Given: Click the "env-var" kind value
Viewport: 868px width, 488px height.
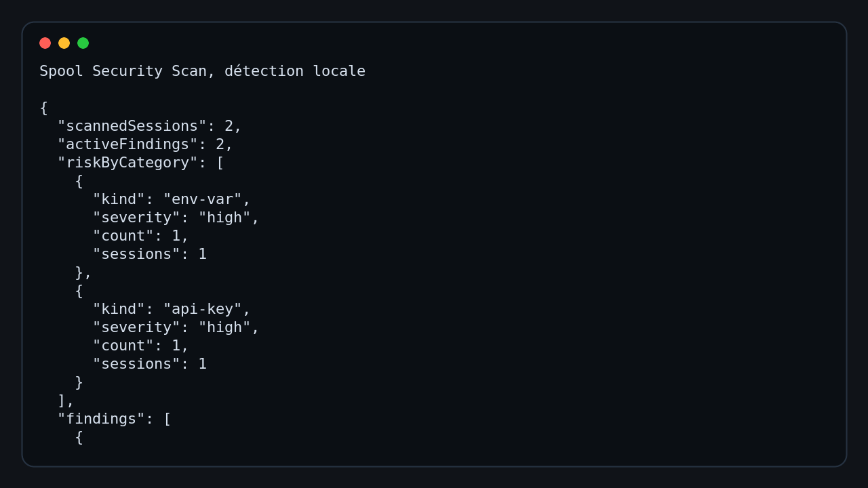Looking at the screenshot, I should (203, 199).
